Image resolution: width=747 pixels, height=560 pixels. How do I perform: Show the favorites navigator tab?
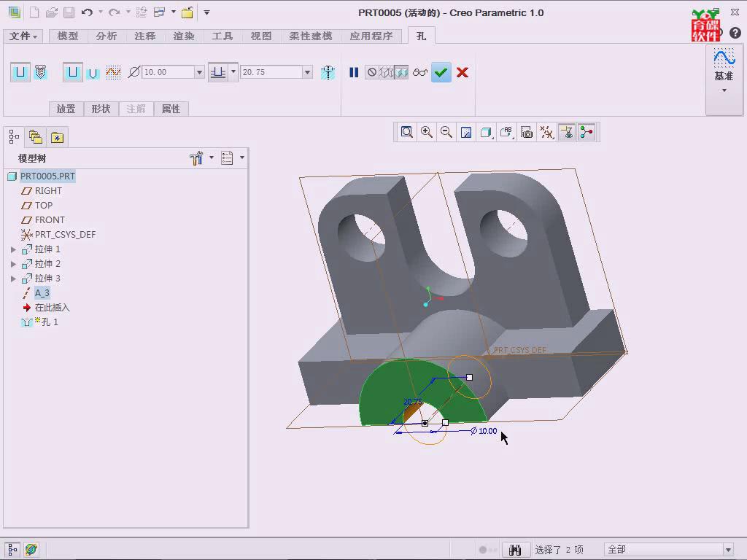coord(57,137)
